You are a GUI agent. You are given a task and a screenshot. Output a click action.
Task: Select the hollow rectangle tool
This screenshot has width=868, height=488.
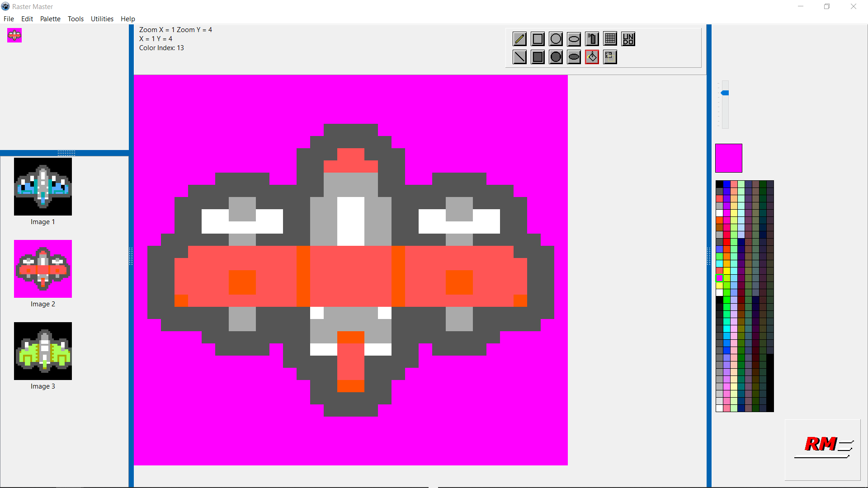(x=538, y=39)
